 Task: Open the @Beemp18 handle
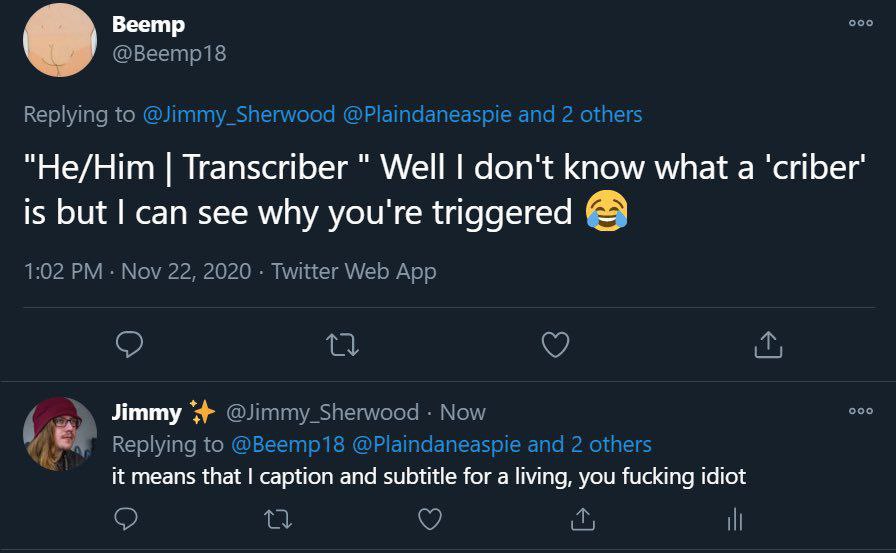[x=169, y=54]
